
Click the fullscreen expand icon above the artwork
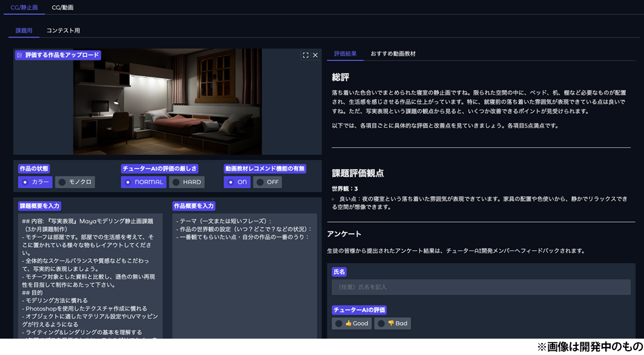(x=306, y=55)
